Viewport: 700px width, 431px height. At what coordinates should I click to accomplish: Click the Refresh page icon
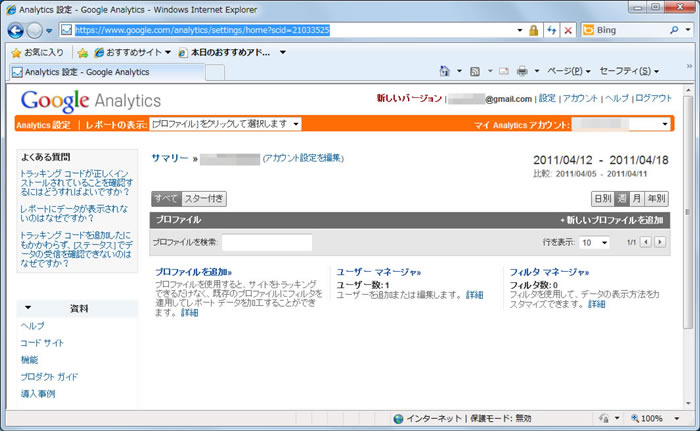click(552, 30)
